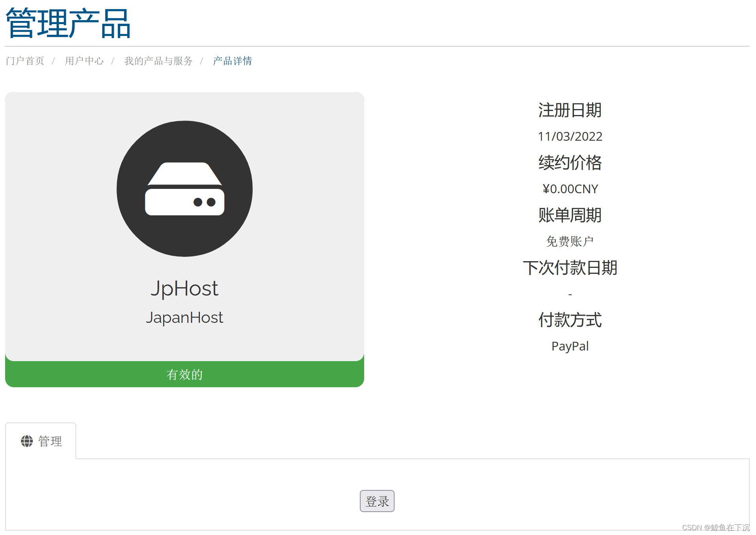Select the JpHost product name
The width and height of the screenshot is (756, 535).
(184, 288)
